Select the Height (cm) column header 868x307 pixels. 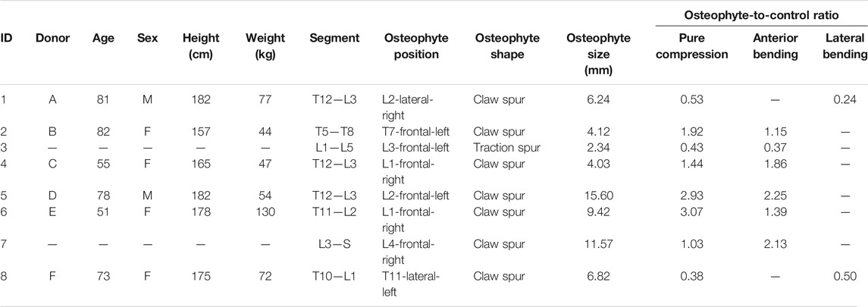coord(201,46)
